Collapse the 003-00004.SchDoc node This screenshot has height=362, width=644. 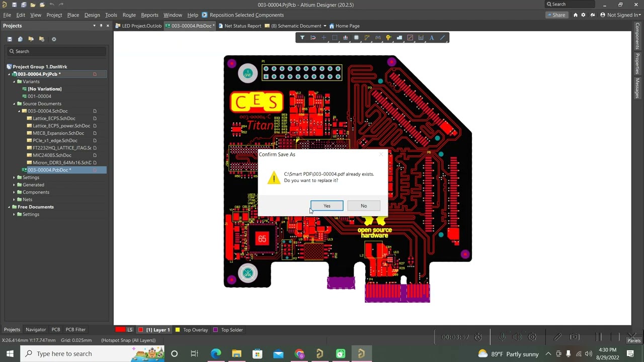pyautogui.click(x=19, y=111)
